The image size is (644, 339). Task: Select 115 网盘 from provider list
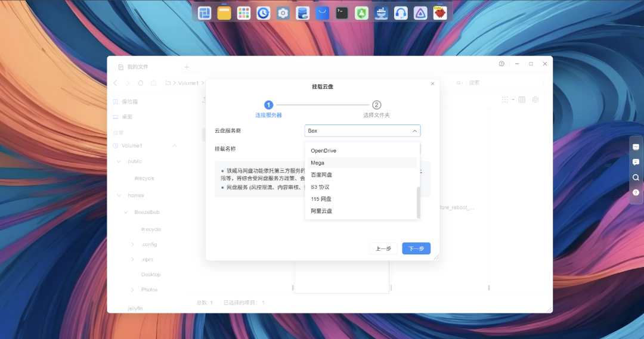click(362, 199)
